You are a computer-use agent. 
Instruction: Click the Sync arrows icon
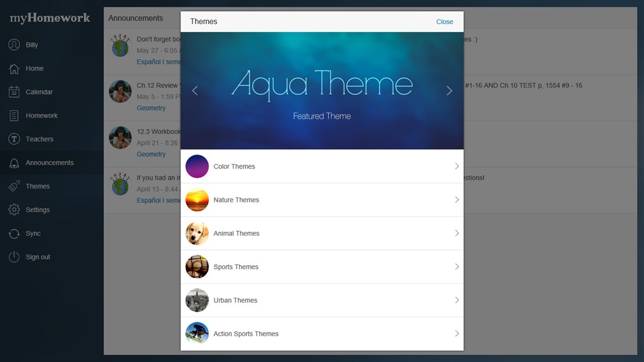[x=14, y=234]
